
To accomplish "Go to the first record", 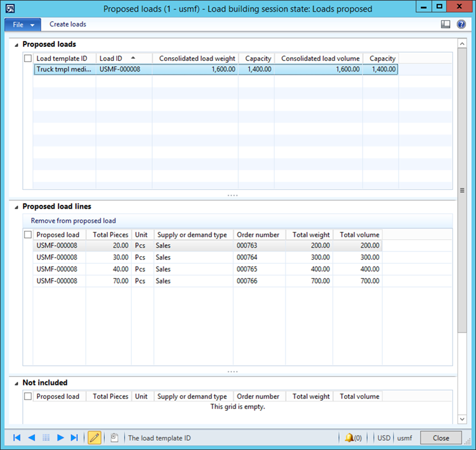I will click(17, 438).
